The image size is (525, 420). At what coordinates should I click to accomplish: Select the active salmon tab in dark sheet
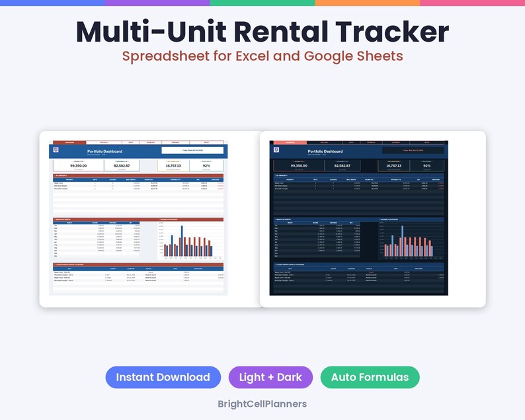click(x=290, y=142)
